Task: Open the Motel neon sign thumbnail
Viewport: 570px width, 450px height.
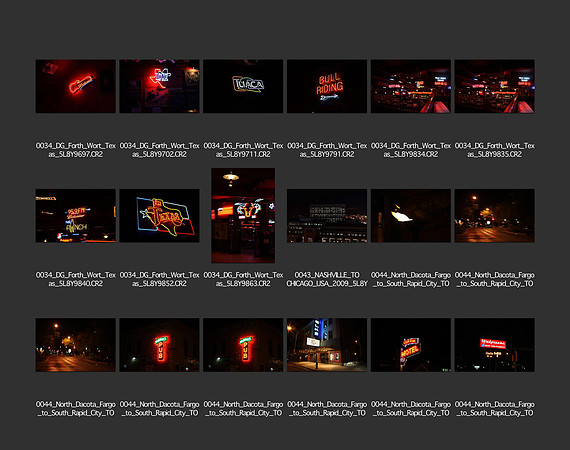Action: pyautogui.click(x=411, y=345)
